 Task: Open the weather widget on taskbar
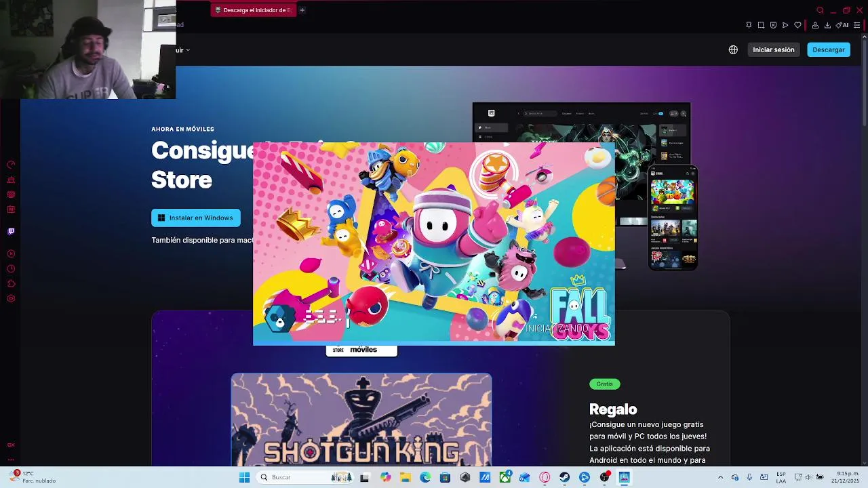point(33,477)
